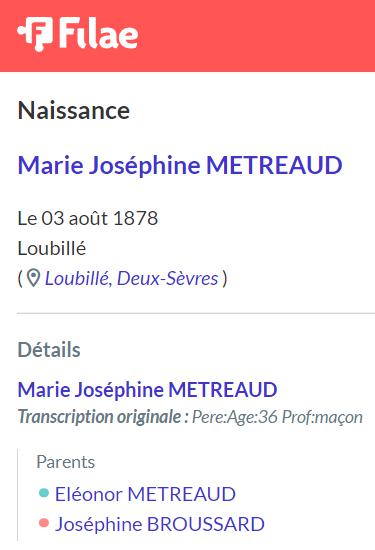Click the plain Loubillé place text

tap(52, 248)
